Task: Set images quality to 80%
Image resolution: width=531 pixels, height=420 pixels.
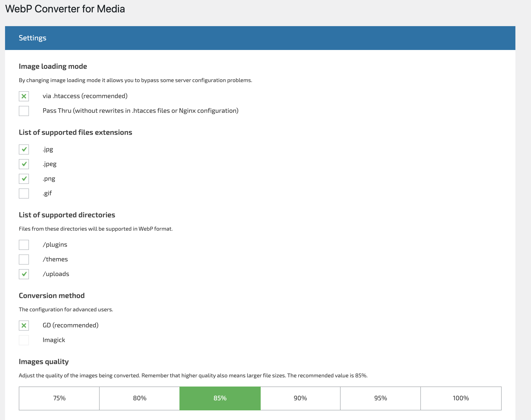Action: point(140,398)
